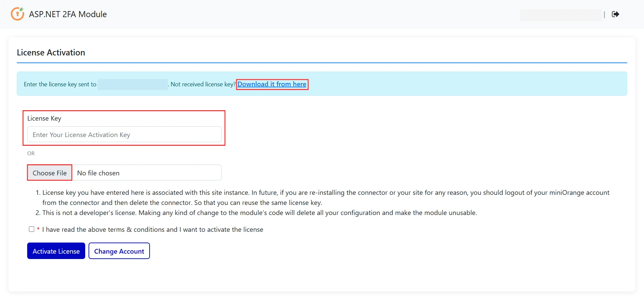The width and height of the screenshot is (644, 301).
Task: Click the 'Not received license key?' text
Action: pos(203,84)
